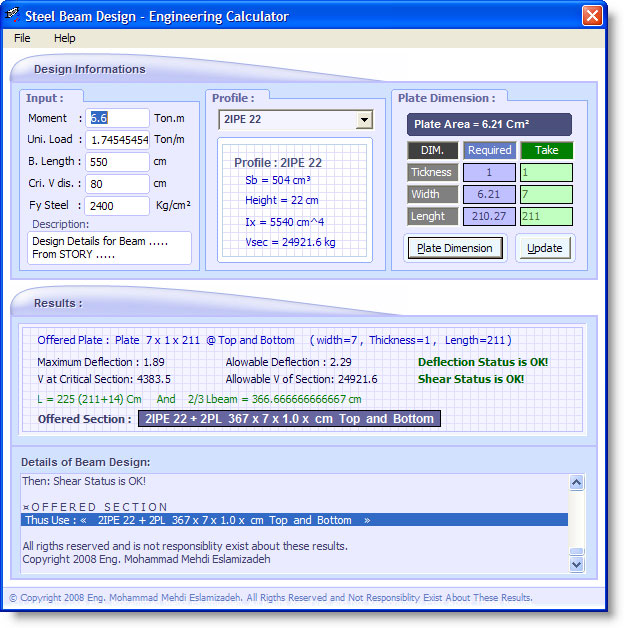The width and height of the screenshot is (624, 628).
Task: Click the 2IPE 22 profile combo box
Action: (287, 120)
